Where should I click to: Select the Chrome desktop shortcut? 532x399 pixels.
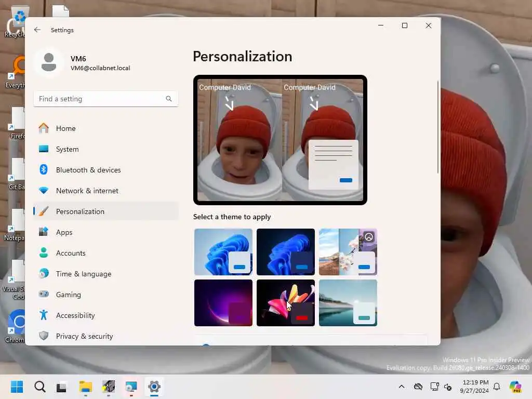point(15,326)
